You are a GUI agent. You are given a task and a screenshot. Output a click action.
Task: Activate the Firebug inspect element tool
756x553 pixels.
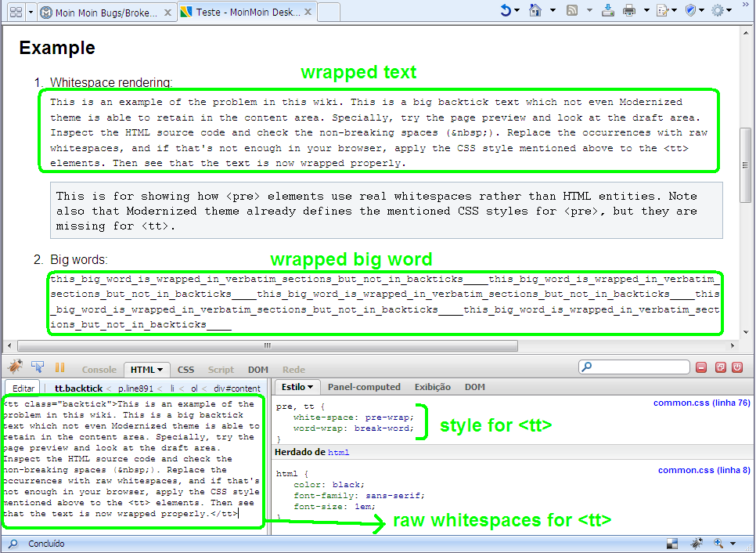(x=37, y=367)
